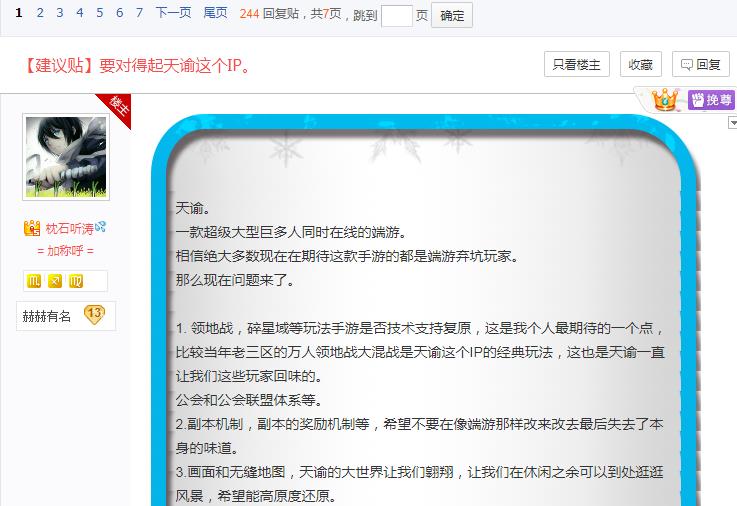
Task: Click the crown icon beside 挽尊
Action: 665,99
